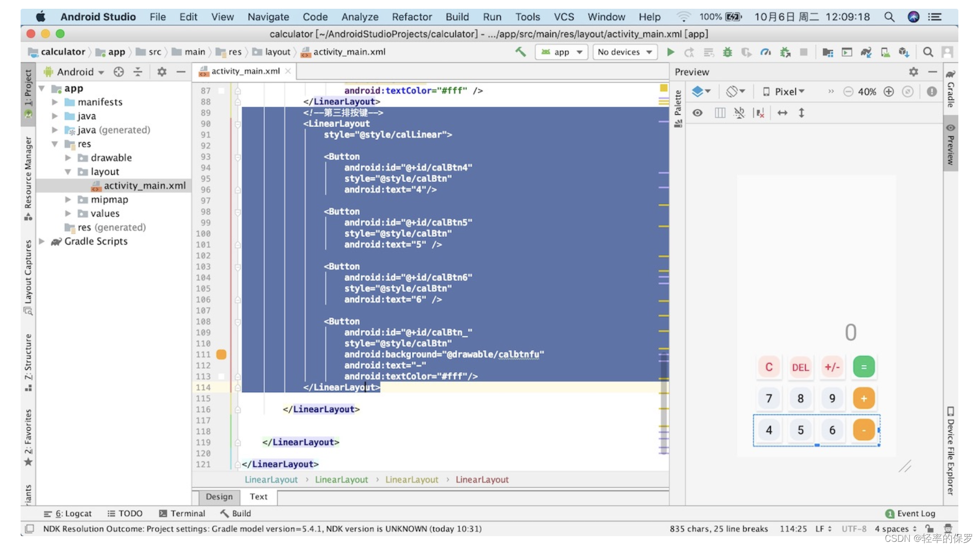Open the No devices selector dropdown
This screenshot has height=548, width=980.
[x=625, y=52]
